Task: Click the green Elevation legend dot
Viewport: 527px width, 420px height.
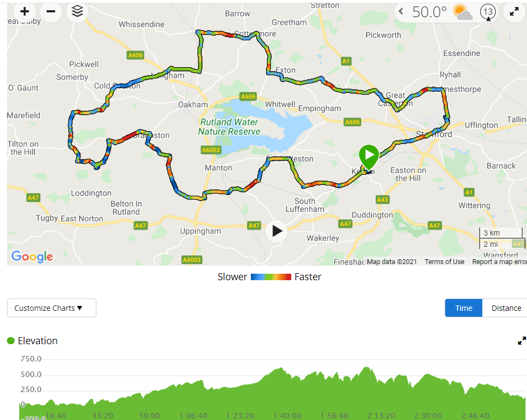Action: tap(11, 340)
